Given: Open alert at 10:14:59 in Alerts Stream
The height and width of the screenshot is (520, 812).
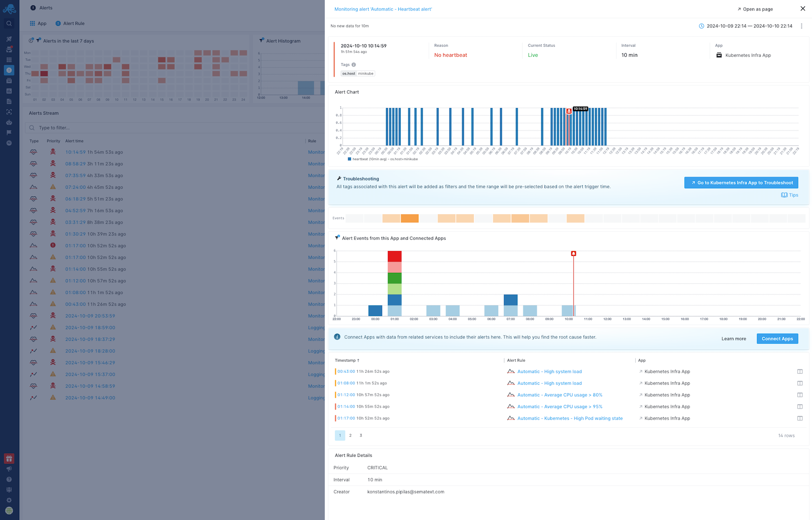Looking at the screenshot, I should tap(75, 152).
